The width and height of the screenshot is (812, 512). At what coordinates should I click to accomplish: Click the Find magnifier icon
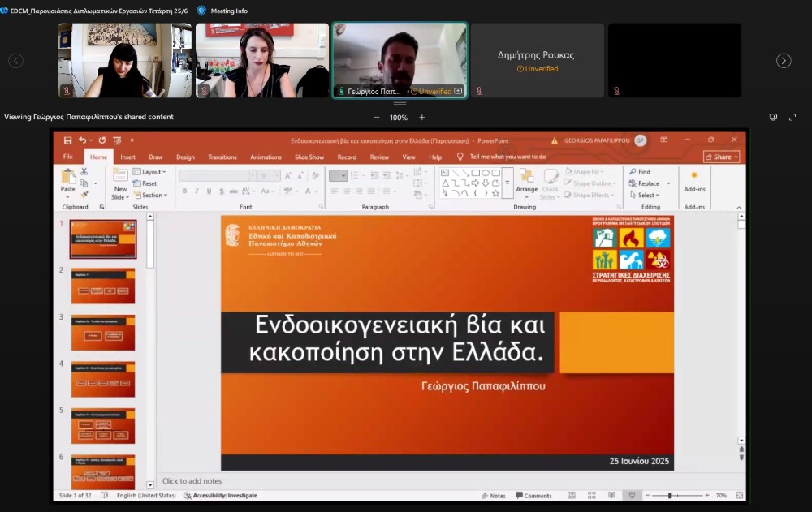(632, 172)
